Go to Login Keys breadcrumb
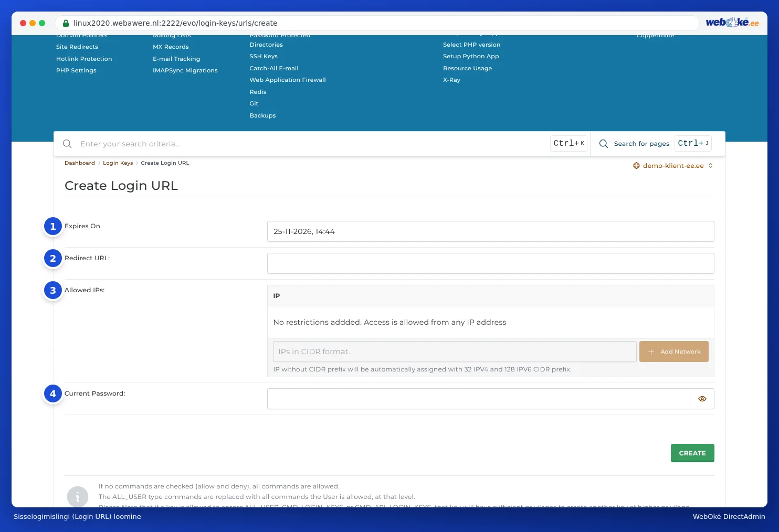Viewport: 779px width, 532px height. [x=118, y=163]
